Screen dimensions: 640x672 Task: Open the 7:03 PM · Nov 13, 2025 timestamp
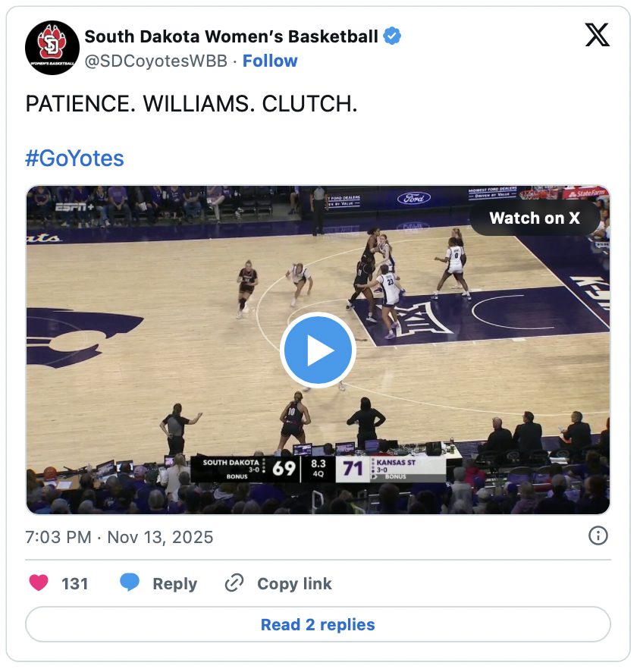pyautogui.click(x=119, y=538)
